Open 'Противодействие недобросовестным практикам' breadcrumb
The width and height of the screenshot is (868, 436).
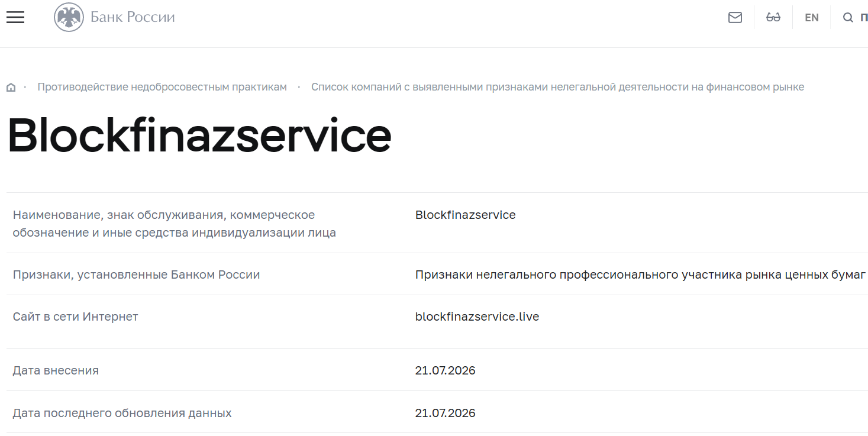coord(162,87)
